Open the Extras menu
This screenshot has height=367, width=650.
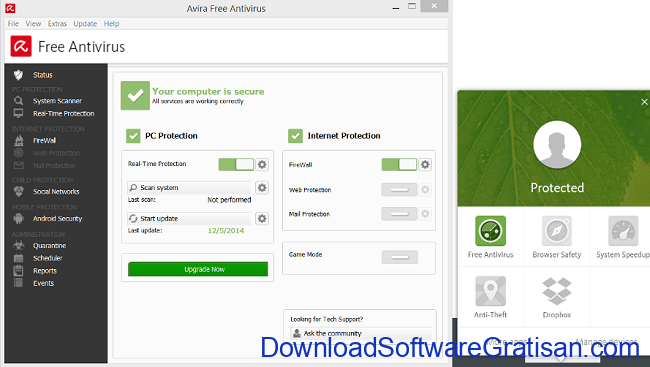(57, 24)
